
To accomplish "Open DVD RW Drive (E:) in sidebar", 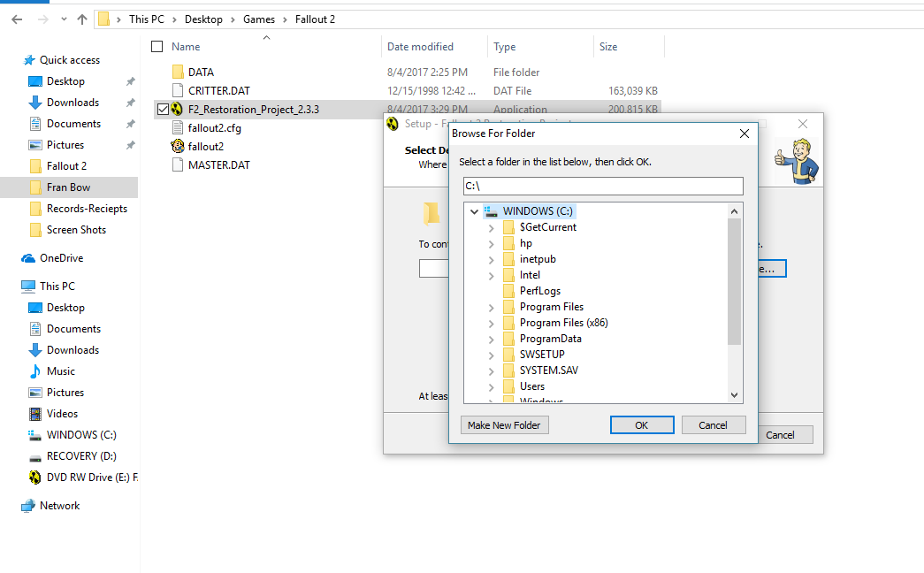I will pos(92,477).
